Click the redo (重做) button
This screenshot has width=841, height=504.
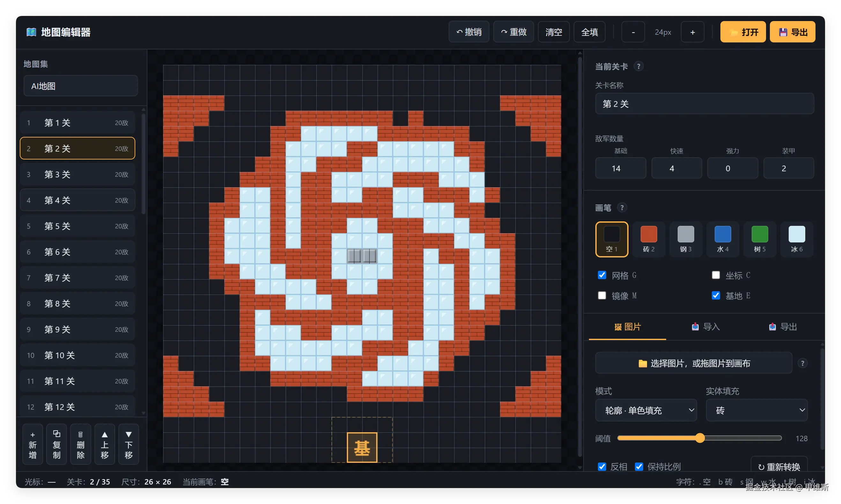[x=513, y=32]
